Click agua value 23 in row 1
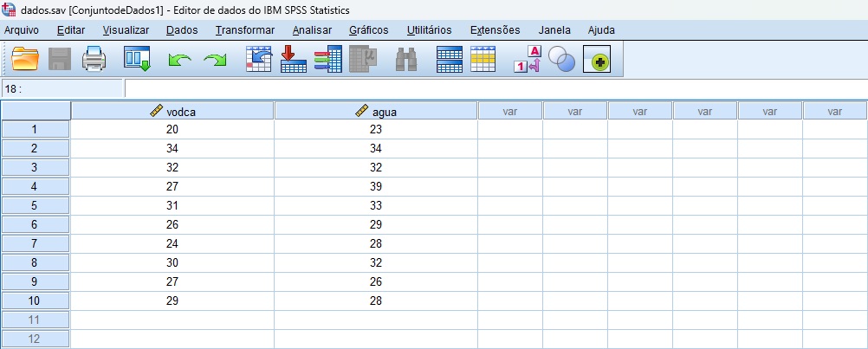 (376, 129)
